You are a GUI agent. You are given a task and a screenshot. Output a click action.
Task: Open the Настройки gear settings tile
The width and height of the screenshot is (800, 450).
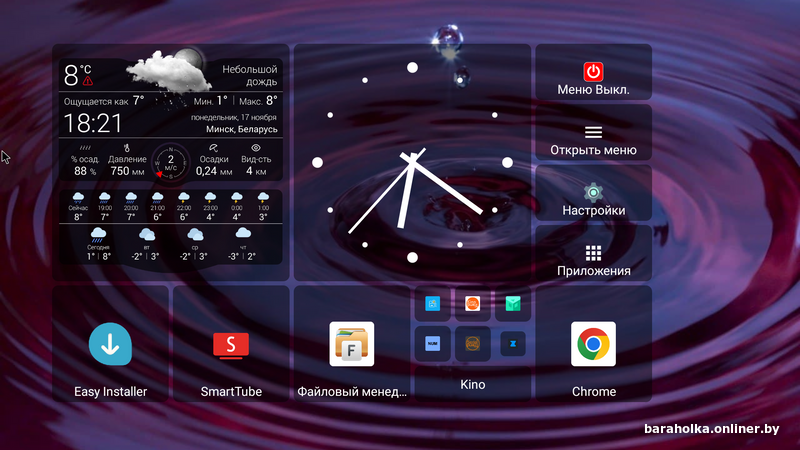(593, 193)
